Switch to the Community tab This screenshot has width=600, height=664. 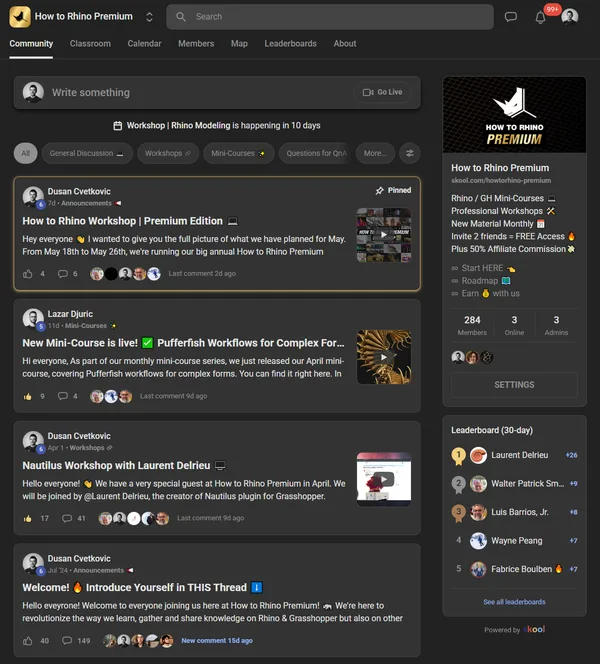point(31,44)
